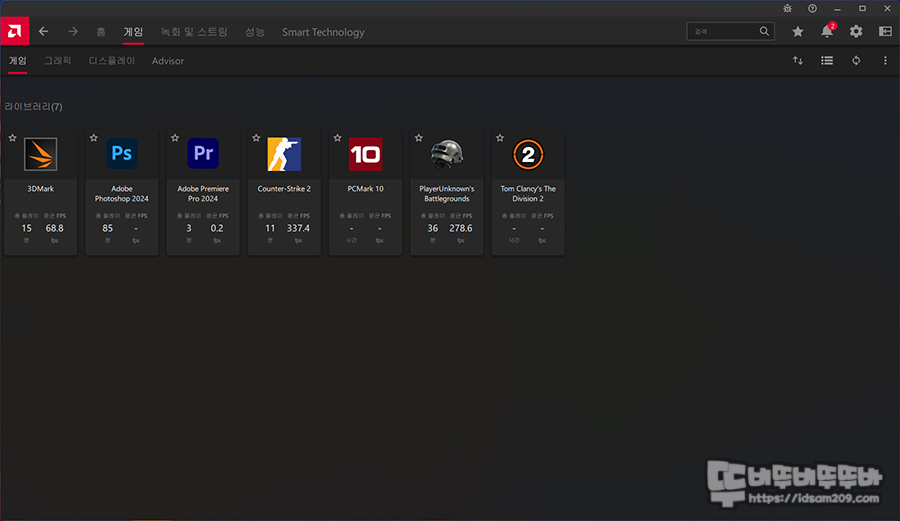900x521 pixels.
Task: Open the 녹화 및 스트림 tab
Action: tap(194, 32)
